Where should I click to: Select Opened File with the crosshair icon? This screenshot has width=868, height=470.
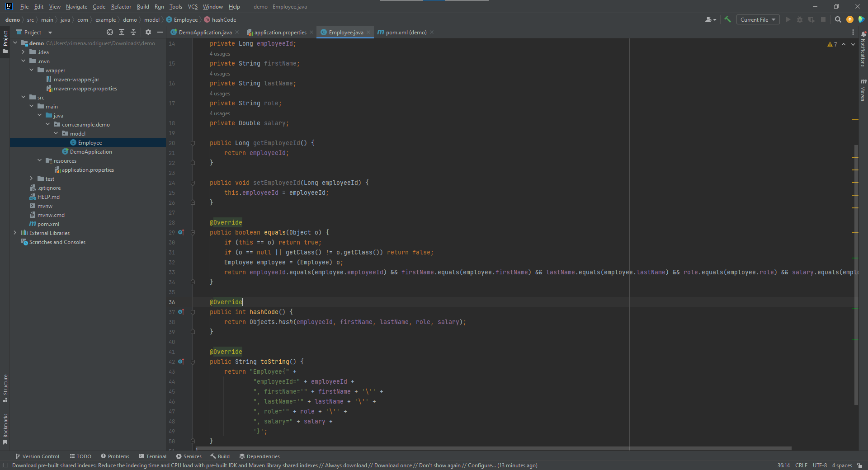point(109,32)
